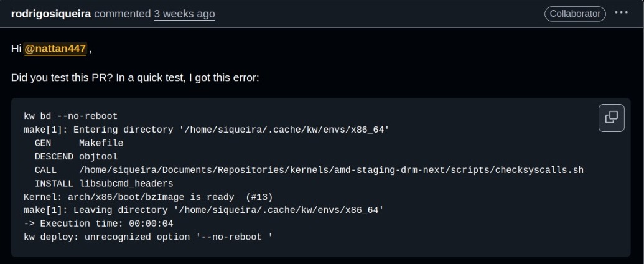Click the 'Leaving directory' make output line
Screen dimensions: 644x264
coord(203,210)
